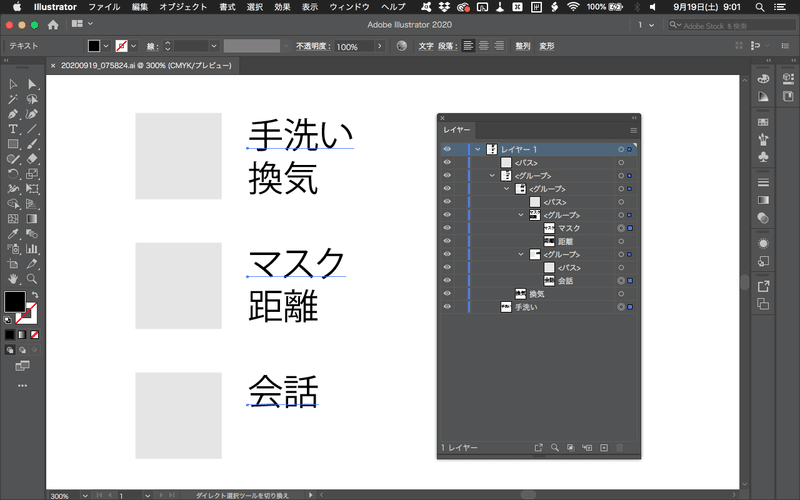
Task: Select the Paintbrush tool
Action: pyautogui.click(x=32, y=144)
